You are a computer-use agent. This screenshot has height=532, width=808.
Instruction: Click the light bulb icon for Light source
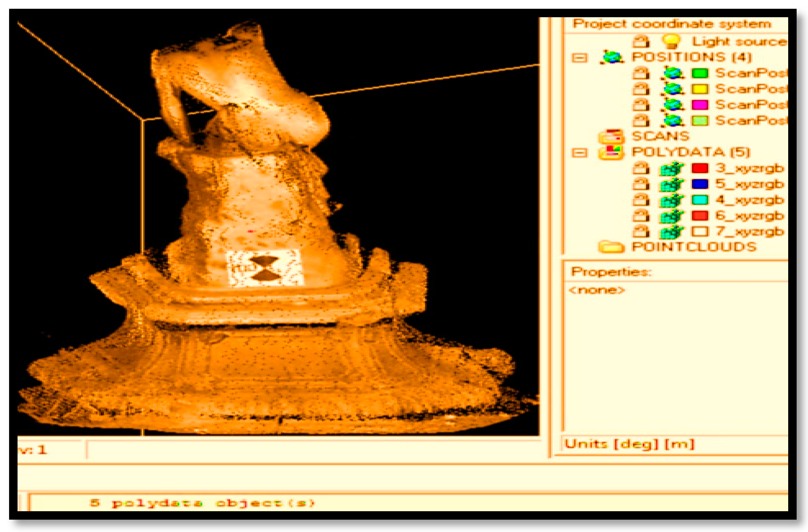pyautogui.click(x=671, y=41)
